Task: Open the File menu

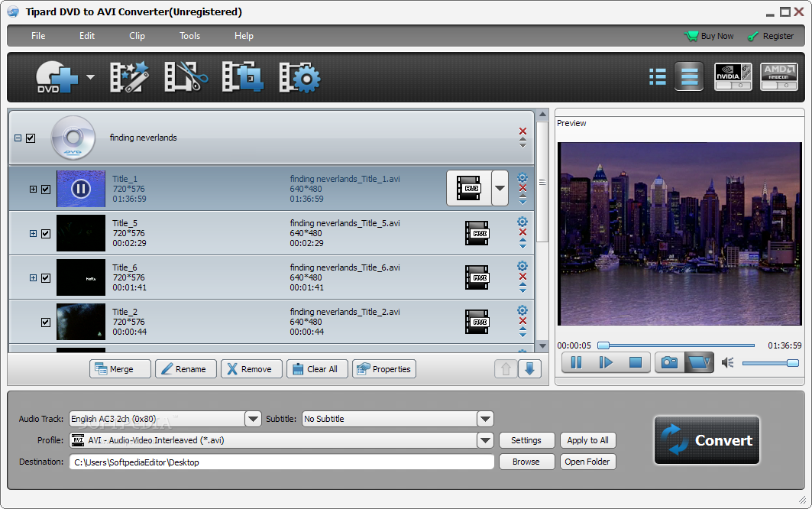Action: (x=38, y=36)
